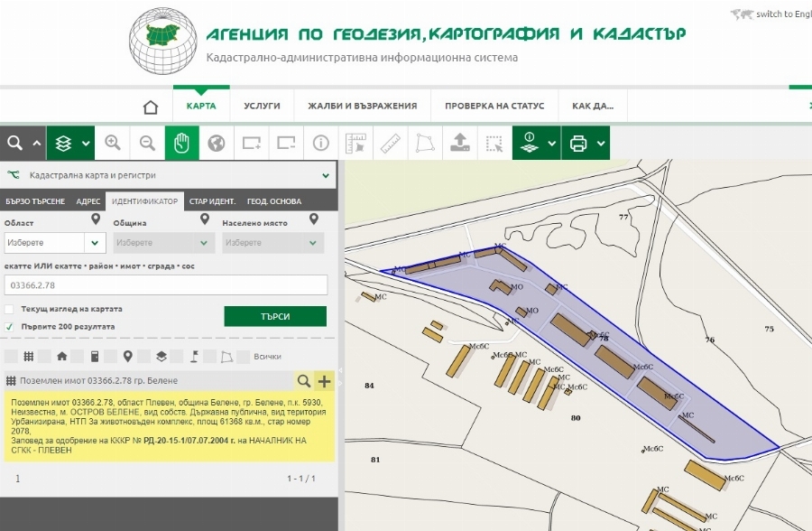Select the zoom in magnifier tool
The height and width of the screenshot is (531, 812).
point(113,143)
